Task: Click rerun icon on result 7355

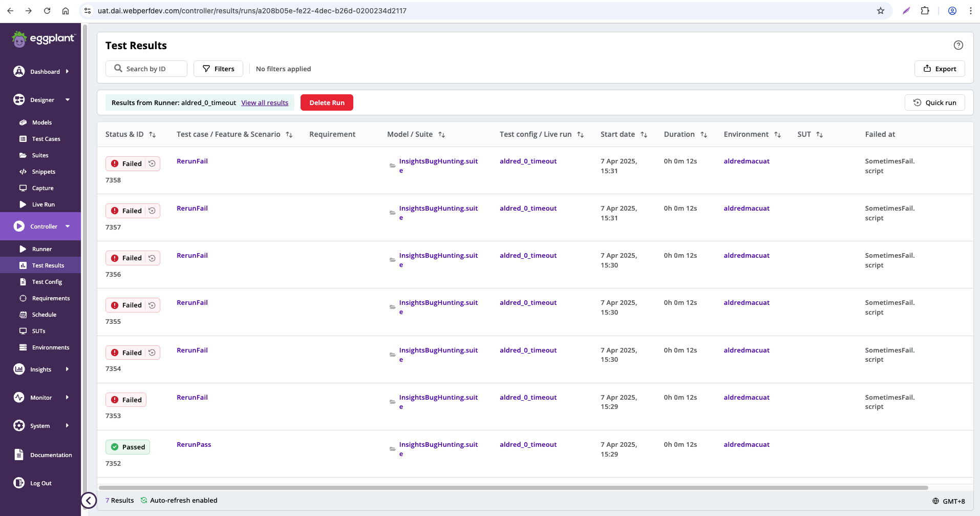Action: pos(152,305)
